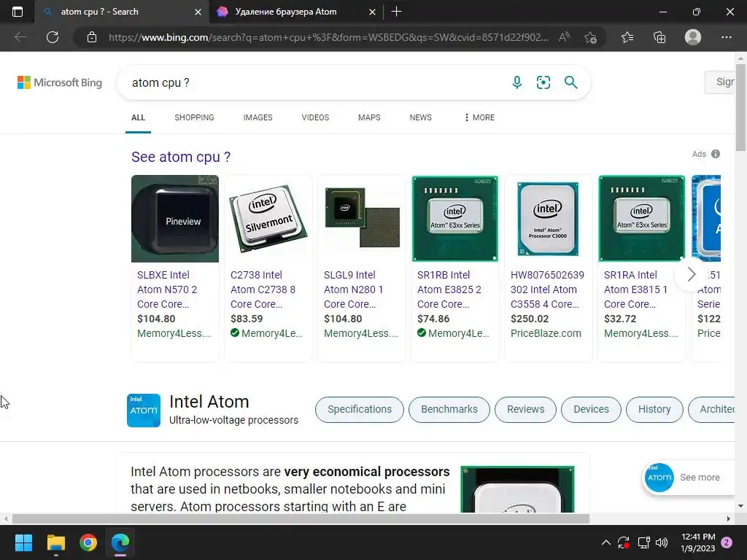Open the browser profile avatar
The width and height of the screenshot is (747, 560).
coord(693,37)
